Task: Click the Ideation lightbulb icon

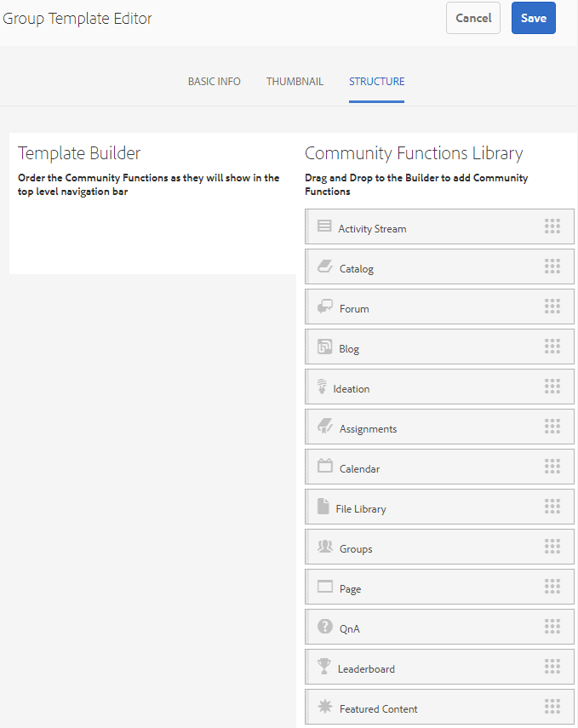Action: click(x=322, y=387)
